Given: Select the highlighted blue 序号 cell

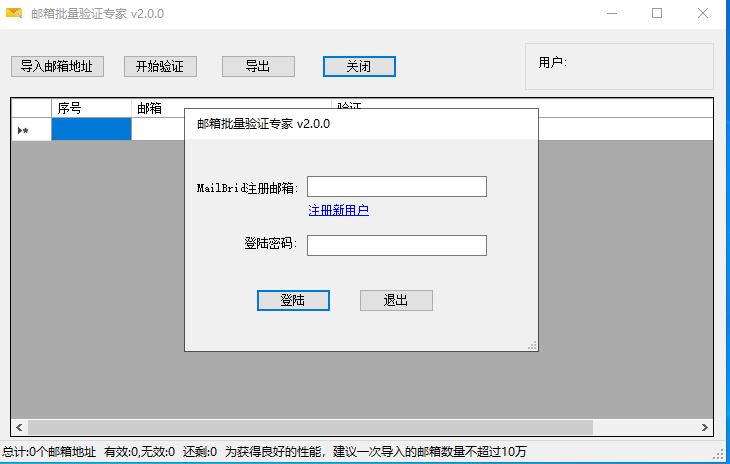Looking at the screenshot, I should click(91, 129).
